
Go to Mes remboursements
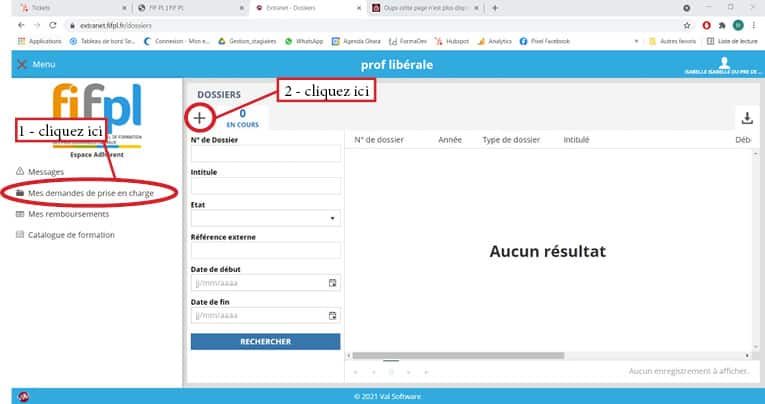point(70,214)
